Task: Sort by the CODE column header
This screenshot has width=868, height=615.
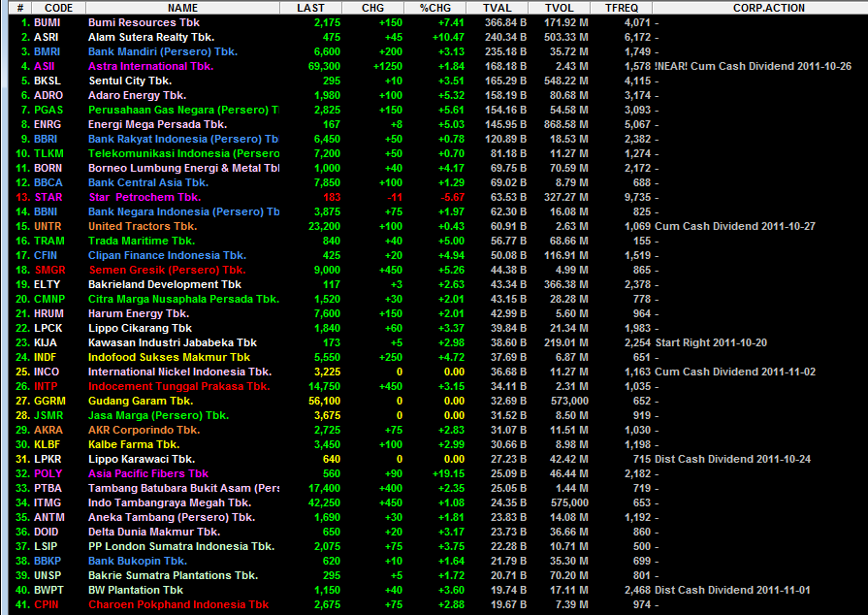Action: pyautogui.click(x=58, y=8)
